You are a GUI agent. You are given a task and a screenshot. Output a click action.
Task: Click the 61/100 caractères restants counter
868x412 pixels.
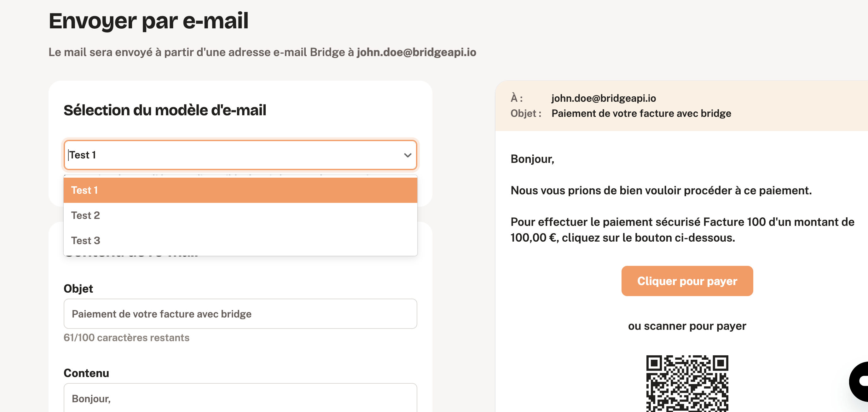coord(126,338)
